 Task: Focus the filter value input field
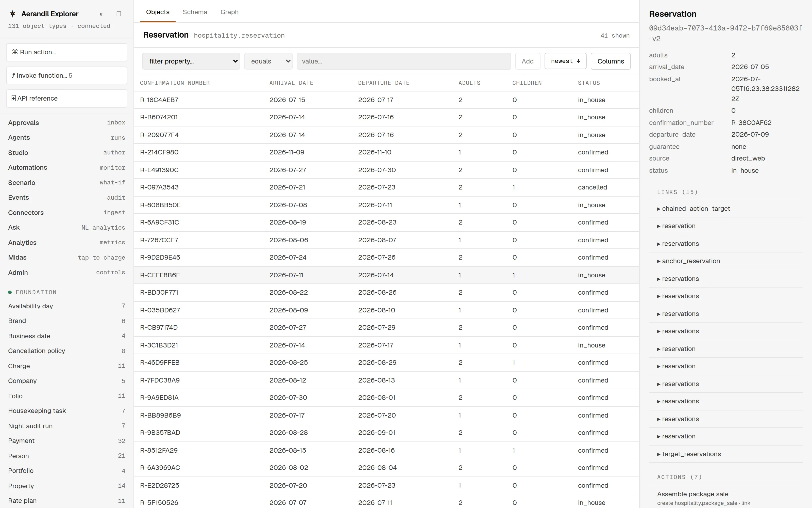404,61
